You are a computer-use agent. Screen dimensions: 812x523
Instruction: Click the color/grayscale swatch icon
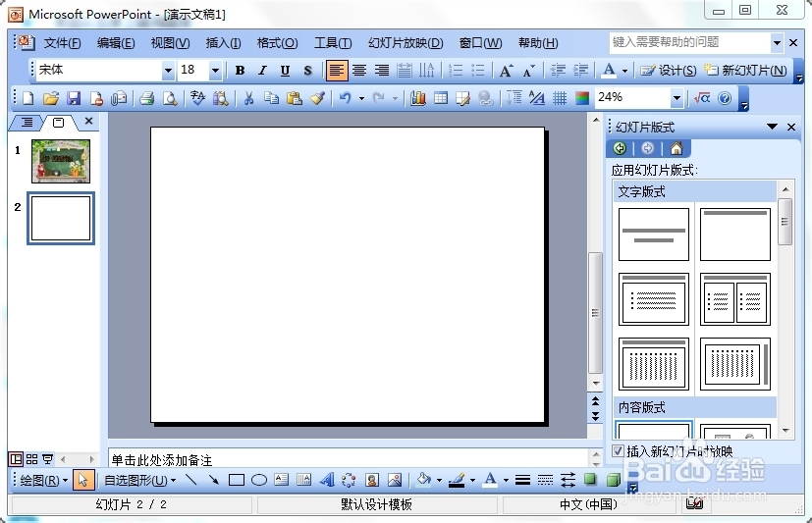click(582, 98)
